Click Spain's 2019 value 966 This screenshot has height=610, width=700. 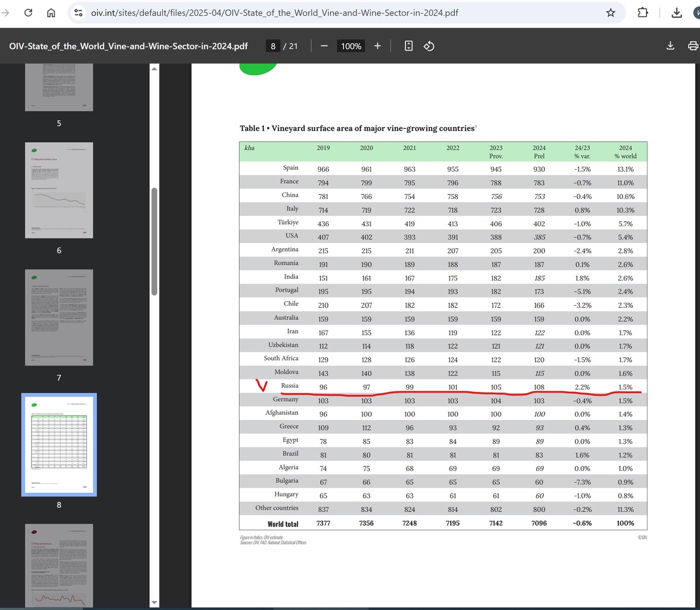pyautogui.click(x=323, y=169)
